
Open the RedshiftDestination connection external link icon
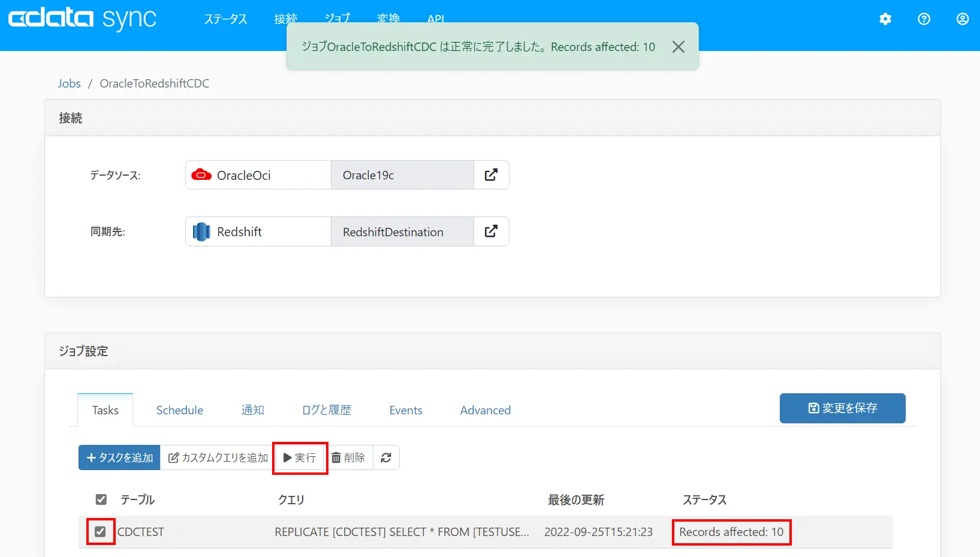491,231
